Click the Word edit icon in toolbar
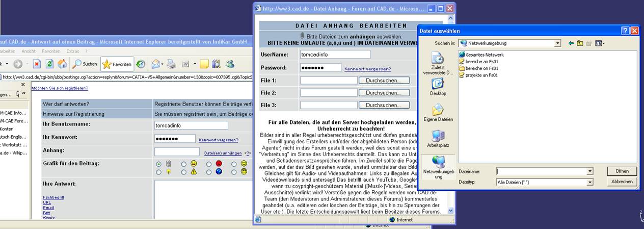Image resolution: width=644 pixels, height=229 pixels. pos(186,64)
